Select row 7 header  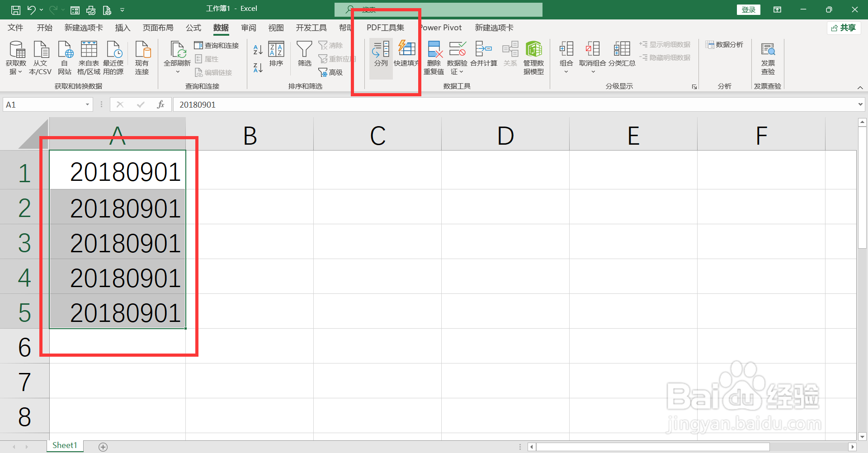24,381
